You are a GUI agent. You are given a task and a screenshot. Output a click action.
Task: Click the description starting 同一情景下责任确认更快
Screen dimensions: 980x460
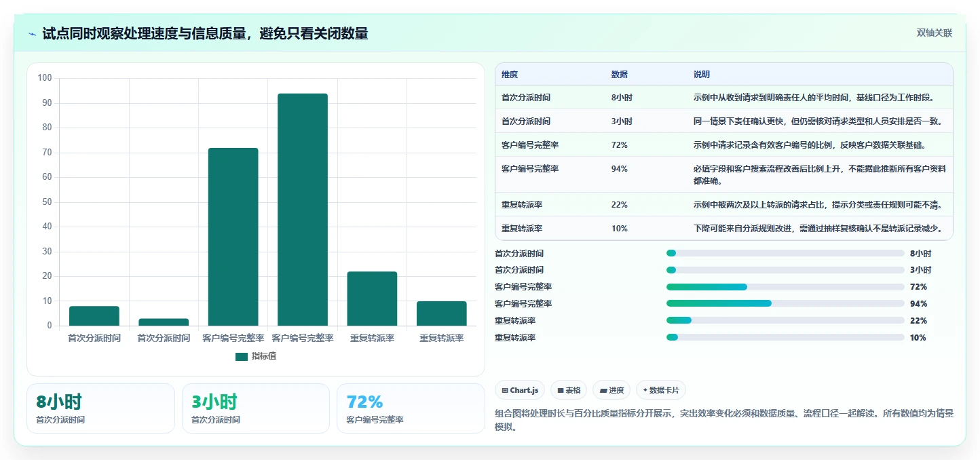click(x=818, y=121)
